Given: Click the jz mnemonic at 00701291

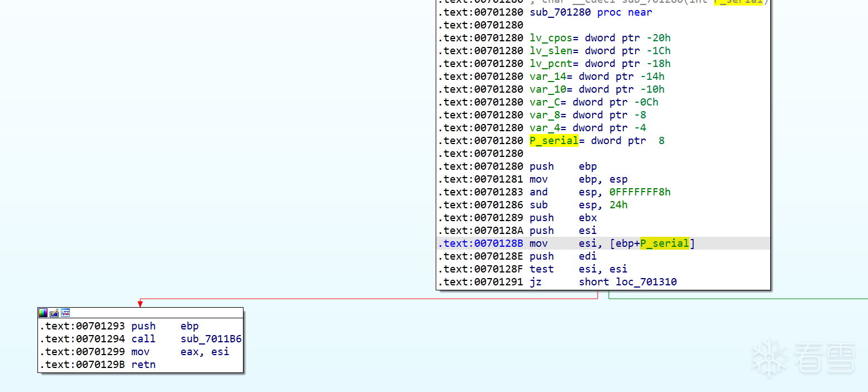Looking at the screenshot, I should (536, 282).
